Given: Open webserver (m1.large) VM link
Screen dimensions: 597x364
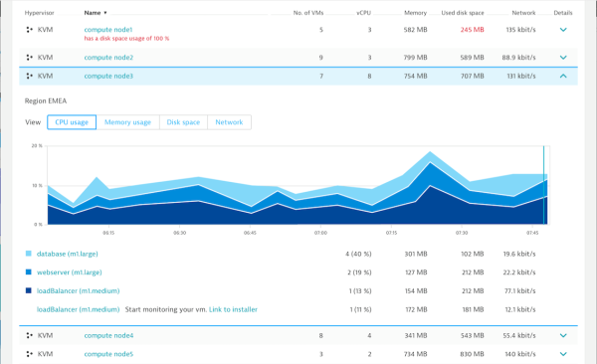Looking at the screenshot, I should tap(70, 273).
